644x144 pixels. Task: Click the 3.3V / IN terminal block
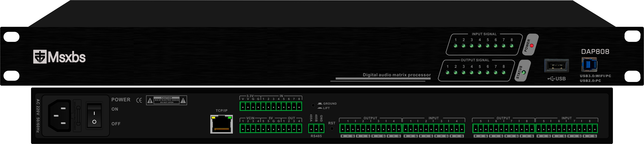click(x=271, y=106)
